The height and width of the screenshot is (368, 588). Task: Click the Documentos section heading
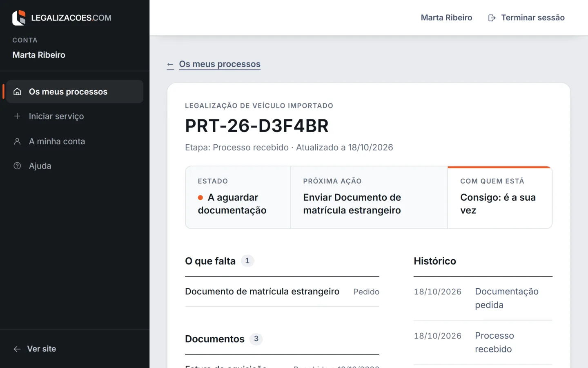(215, 339)
